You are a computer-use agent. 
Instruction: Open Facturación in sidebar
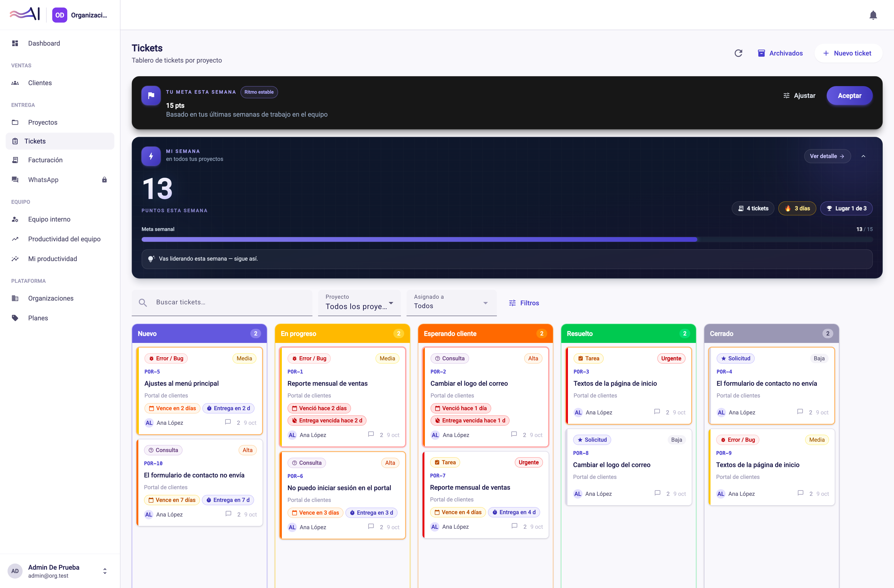click(x=60, y=160)
